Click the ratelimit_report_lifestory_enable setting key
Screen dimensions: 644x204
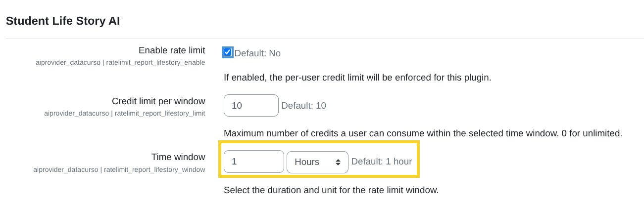120,63
